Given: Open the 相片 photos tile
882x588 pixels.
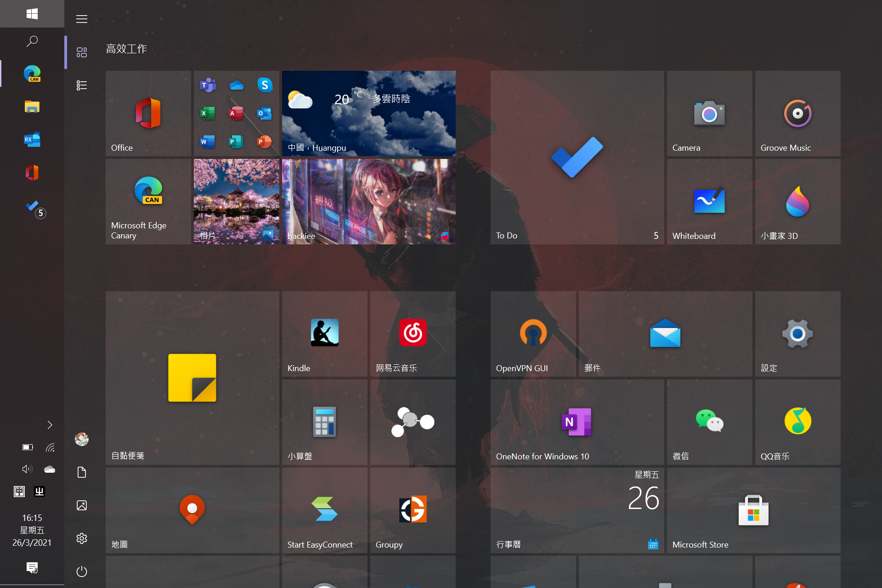Looking at the screenshot, I should [236, 201].
